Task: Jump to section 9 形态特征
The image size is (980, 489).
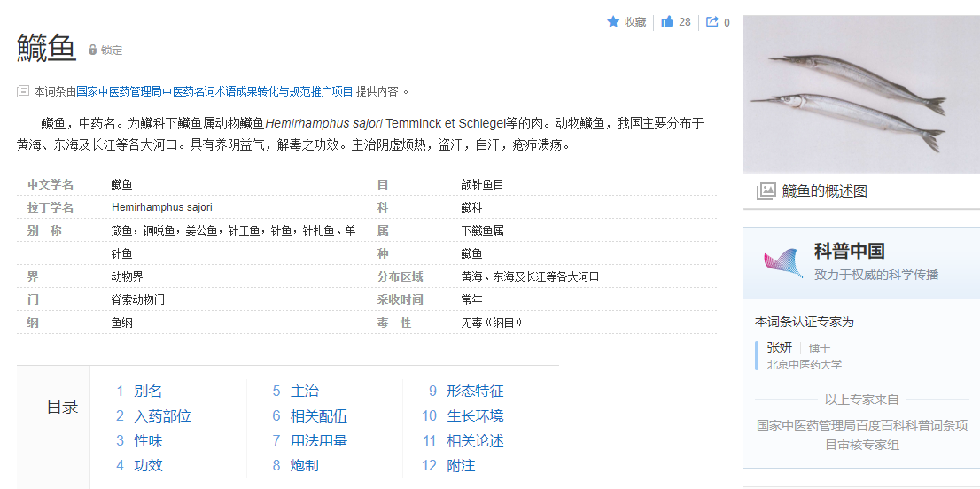Action: pyautogui.click(x=474, y=392)
